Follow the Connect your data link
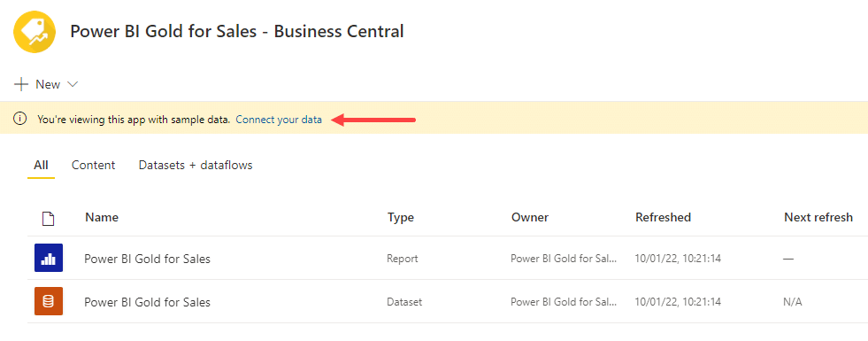Image resolution: width=868 pixels, height=341 pixels. [x=279, y=120]
